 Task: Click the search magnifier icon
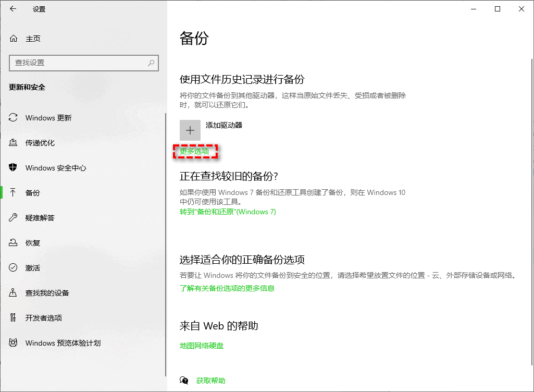coord(151,63)
